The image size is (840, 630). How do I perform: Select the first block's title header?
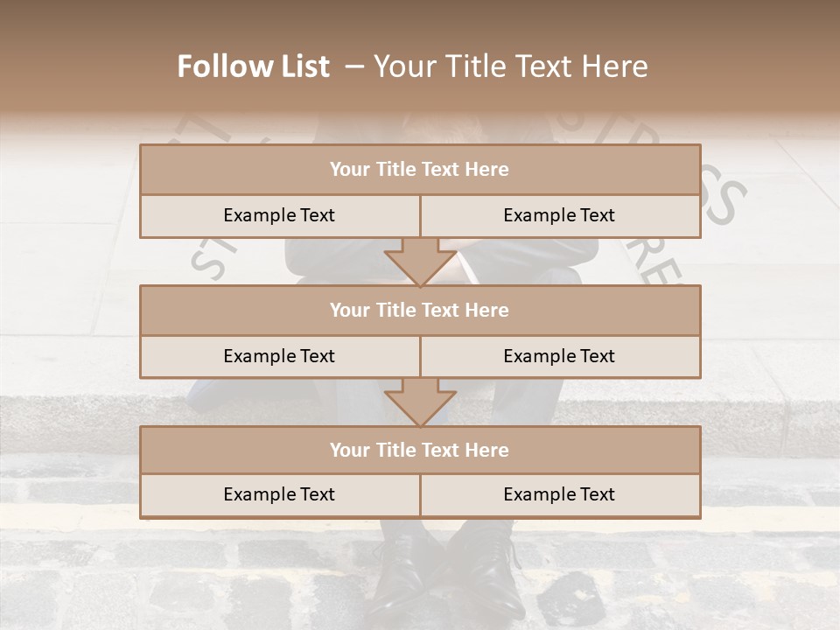(x=420, y=170)
